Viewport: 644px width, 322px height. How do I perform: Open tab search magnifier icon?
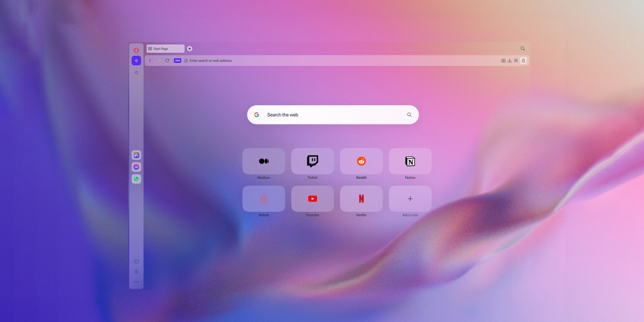coord(522,49)
